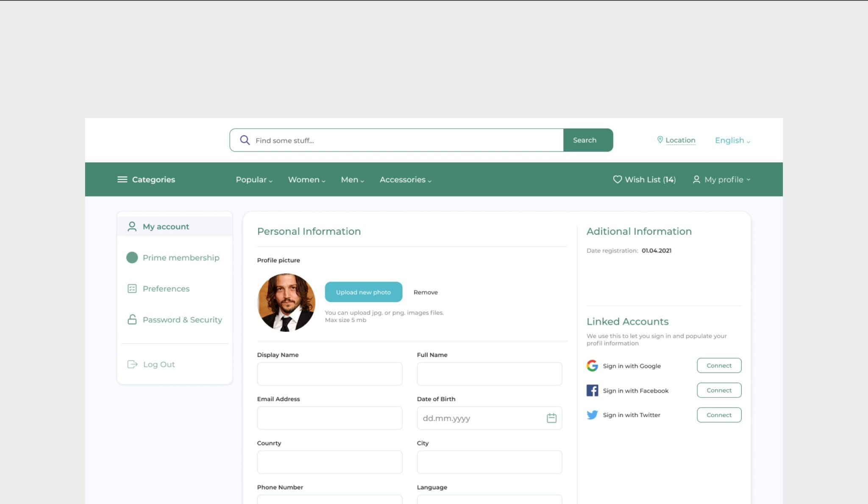The height and width of the screenshot is (504, 868).
Task: Click the location pin icon
Action: pyautogui.click(x=660, y=140)
